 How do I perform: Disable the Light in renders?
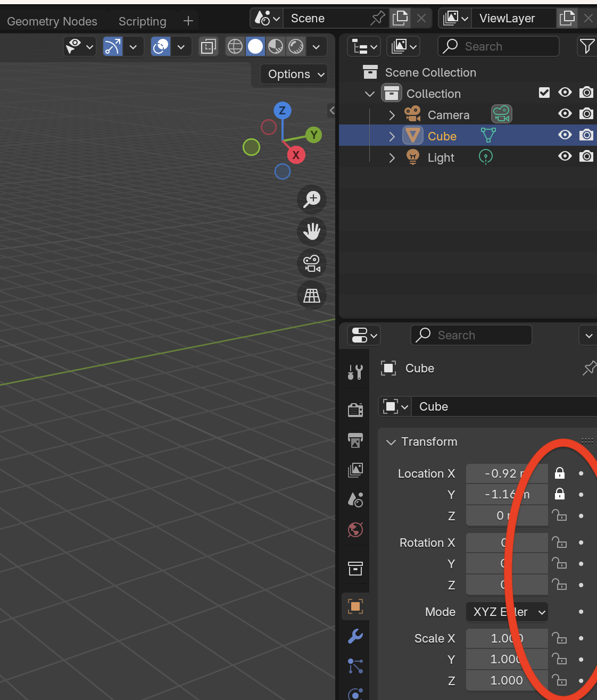(586, 156)
